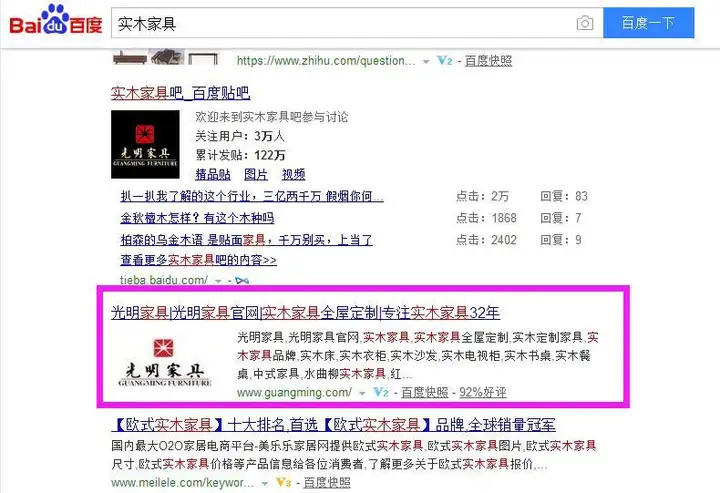The height and width of the screenshot is (493, 720).
Task: Click 光明家具 logo thumbnail on white background
Action: 164,362
